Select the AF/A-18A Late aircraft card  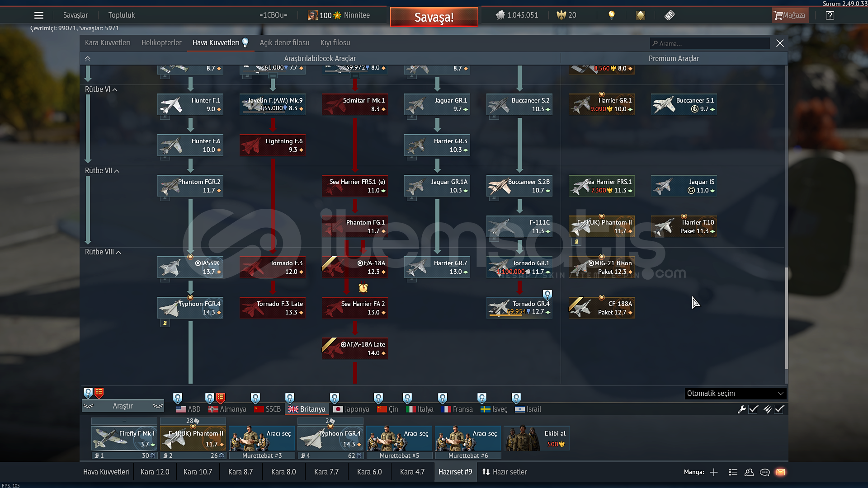[x=355, y=348]
